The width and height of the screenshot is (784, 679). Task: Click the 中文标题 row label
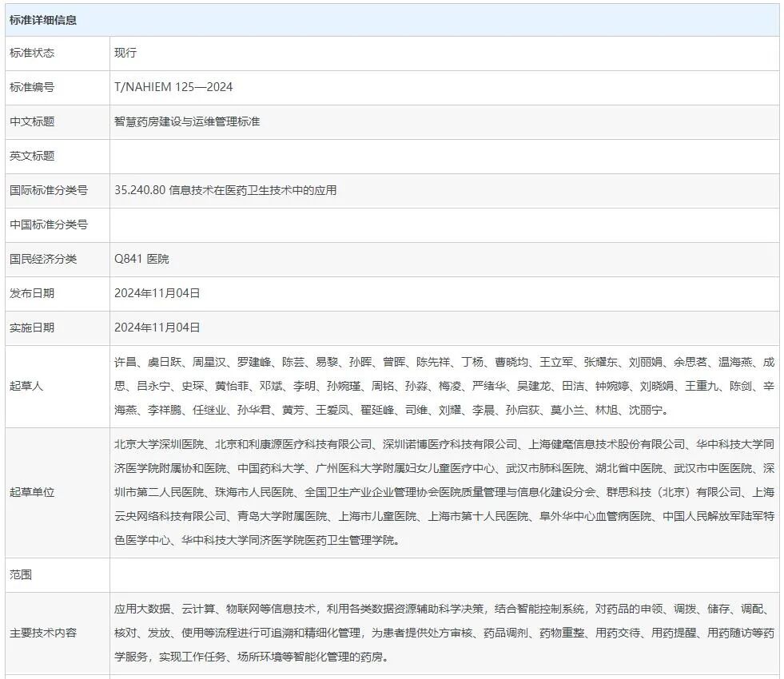tap(32, 121)
